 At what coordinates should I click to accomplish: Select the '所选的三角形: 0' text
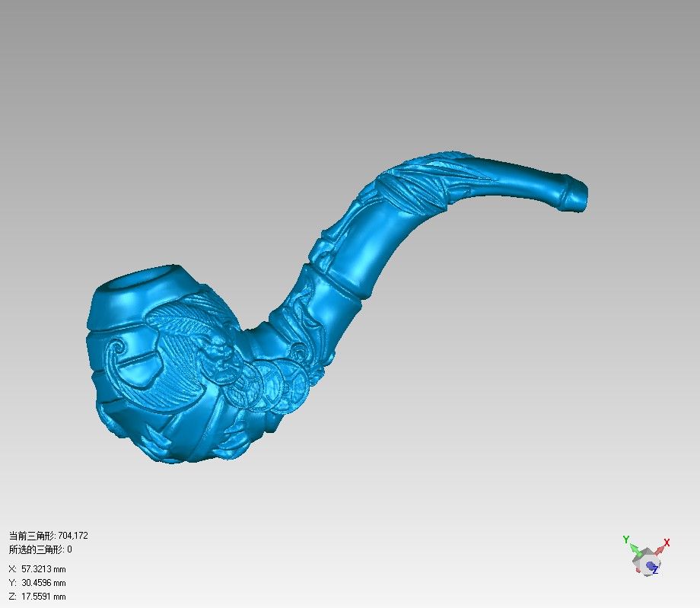40,549
